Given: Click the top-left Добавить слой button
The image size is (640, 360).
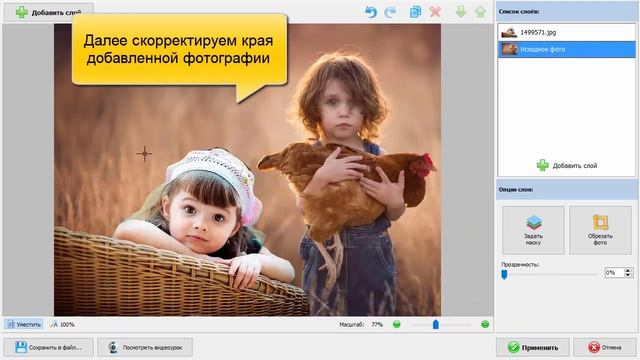Looking at the screenshot, I should (49, 12).
